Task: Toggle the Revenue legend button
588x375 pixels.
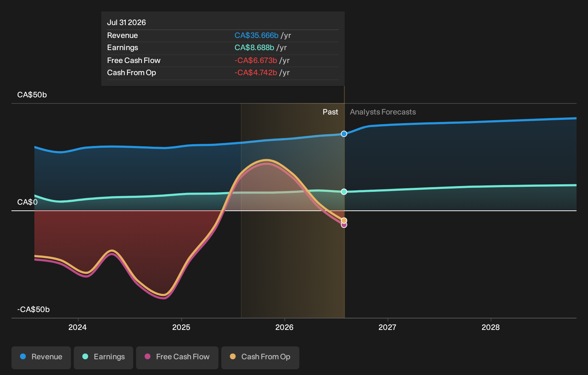Action: (x=41, y=357)
